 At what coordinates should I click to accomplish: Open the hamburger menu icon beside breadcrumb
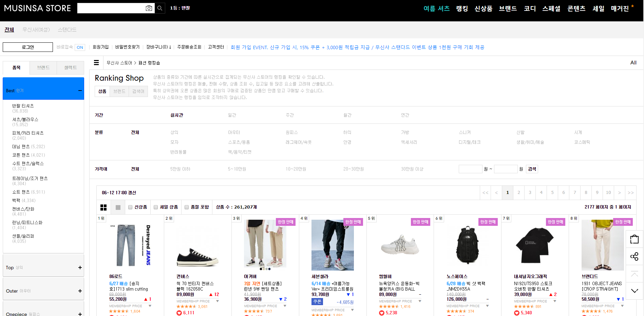point(96,63)
